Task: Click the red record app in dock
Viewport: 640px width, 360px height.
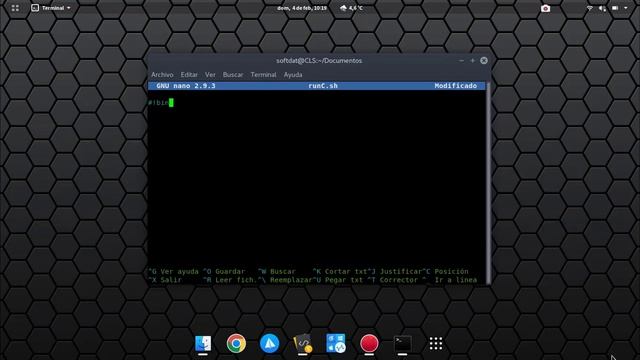Action: click(x=369, y=343)
